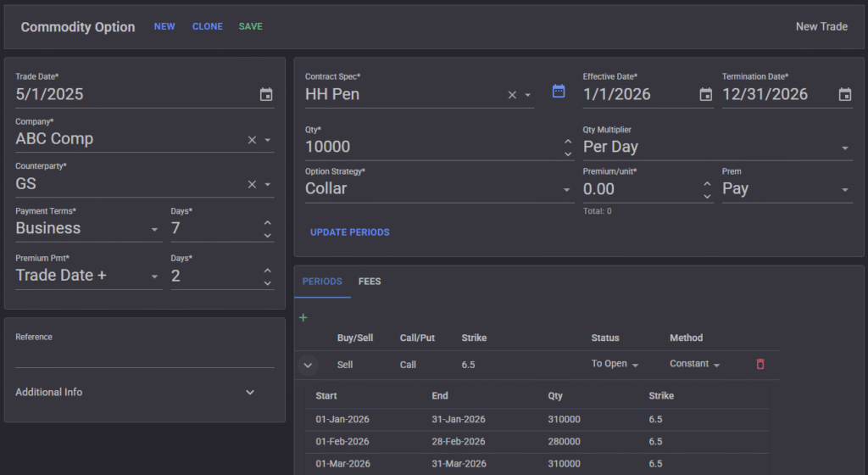Image resolution: width=868 pixels, height=475 pixels.
Task: Decrease the Premium Pmt Days value
Action: pos(267,283)
